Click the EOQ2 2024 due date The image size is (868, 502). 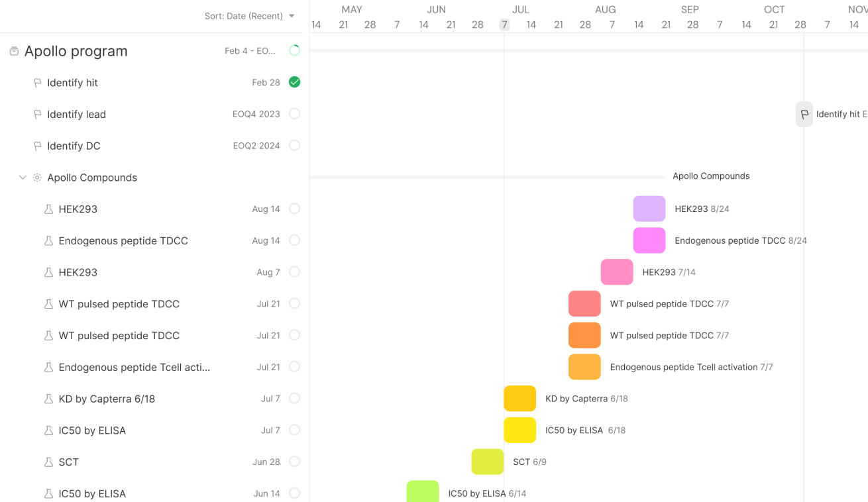[256, 146]
